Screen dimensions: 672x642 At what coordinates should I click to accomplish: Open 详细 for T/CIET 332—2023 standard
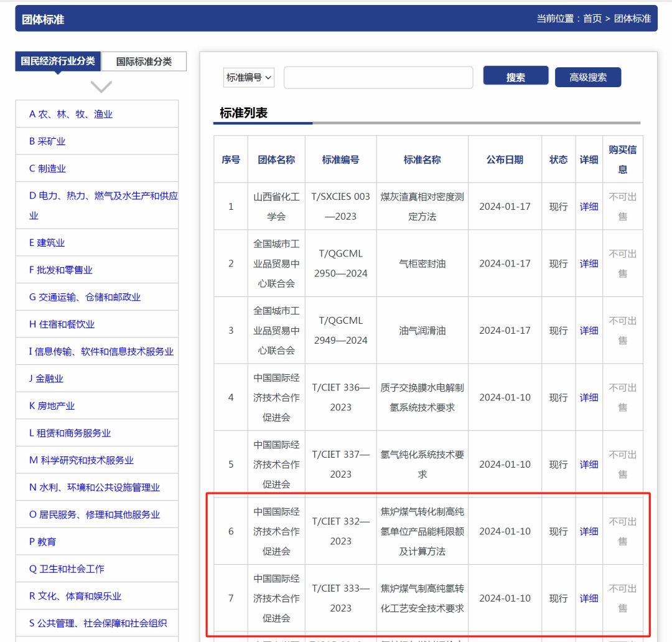pyautogui.click(x=589, y=532)
